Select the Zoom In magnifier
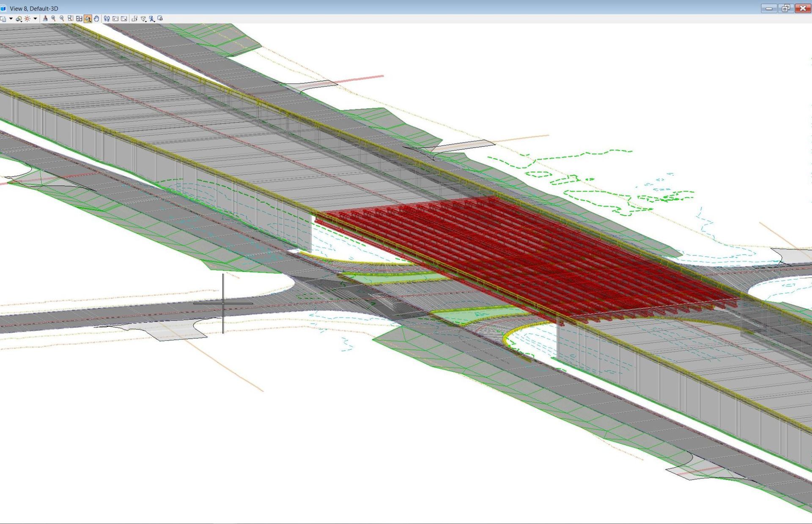The width and height of the screenshot is (812, 524). [53, 19]
